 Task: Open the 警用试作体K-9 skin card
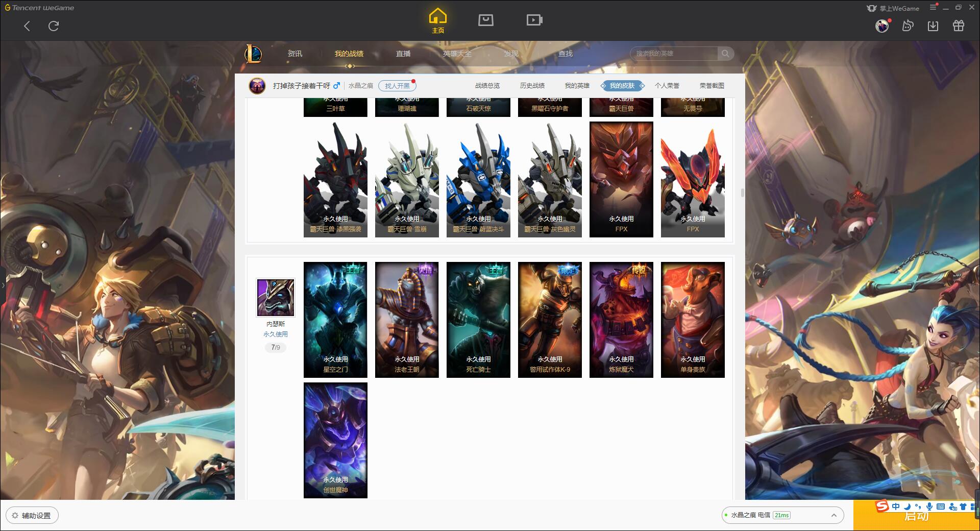550,320
